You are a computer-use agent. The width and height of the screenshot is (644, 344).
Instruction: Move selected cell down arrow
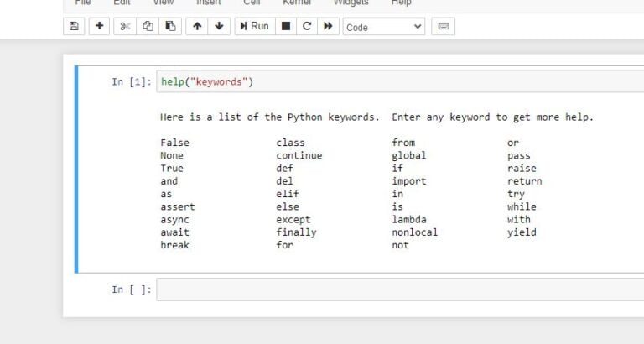(x=219, y=26)
